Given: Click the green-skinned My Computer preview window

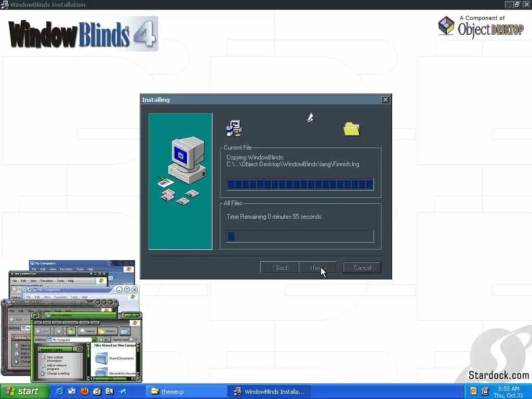Looking at the screenshot, I should [x=87, y=347].
